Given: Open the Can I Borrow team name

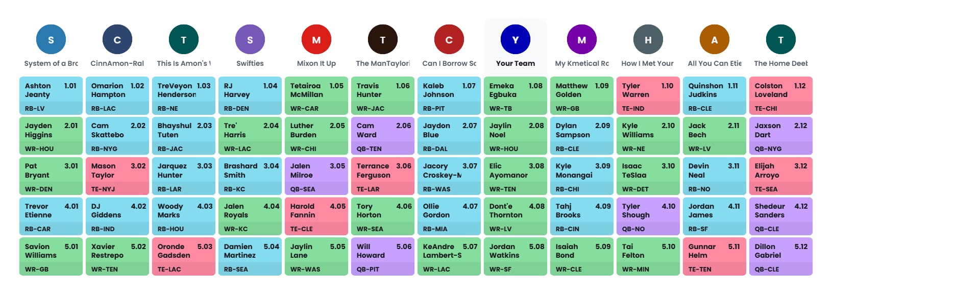Looking at the screenshot, I should (x=449, y=64).
